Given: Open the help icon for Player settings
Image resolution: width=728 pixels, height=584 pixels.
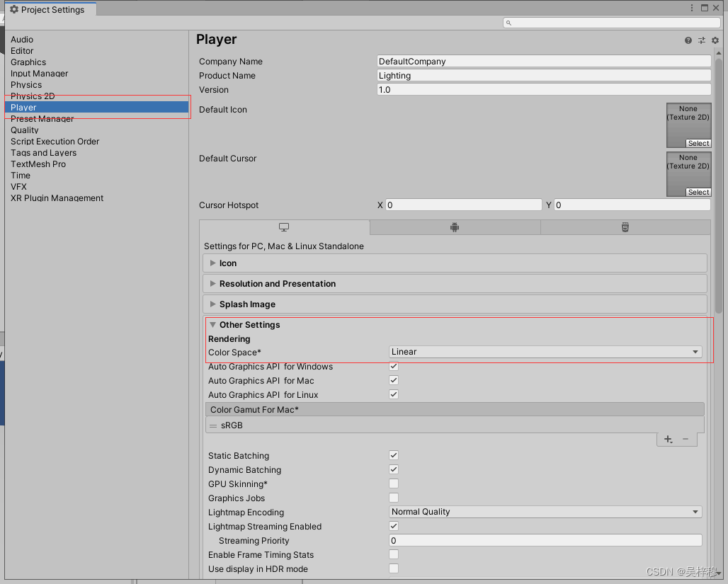Looking at the screenshot, I should click(x=688, y=40).
